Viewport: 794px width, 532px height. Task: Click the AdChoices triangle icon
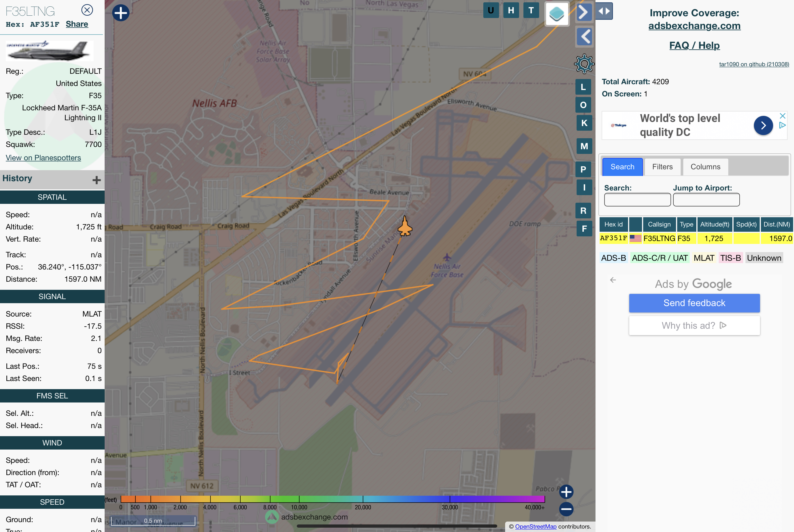pos(782,125)
